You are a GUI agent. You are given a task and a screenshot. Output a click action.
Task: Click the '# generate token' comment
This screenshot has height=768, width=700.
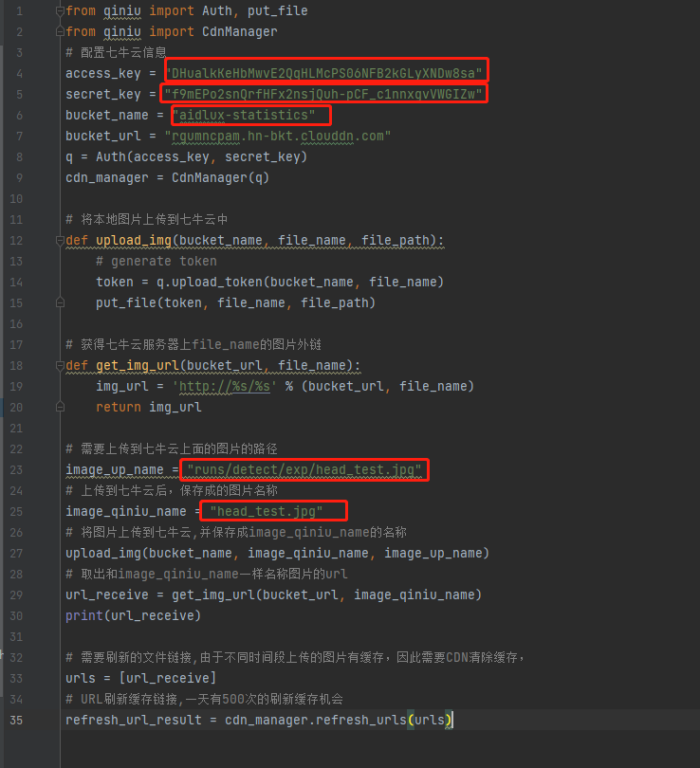pyautogui.click(x=157, y=261)
